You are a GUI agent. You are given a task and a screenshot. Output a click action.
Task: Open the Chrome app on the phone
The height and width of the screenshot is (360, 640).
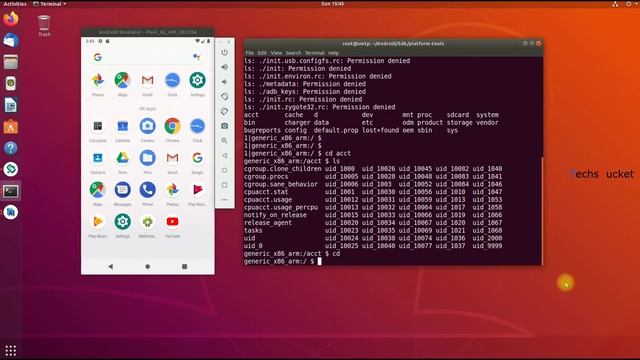172,126
